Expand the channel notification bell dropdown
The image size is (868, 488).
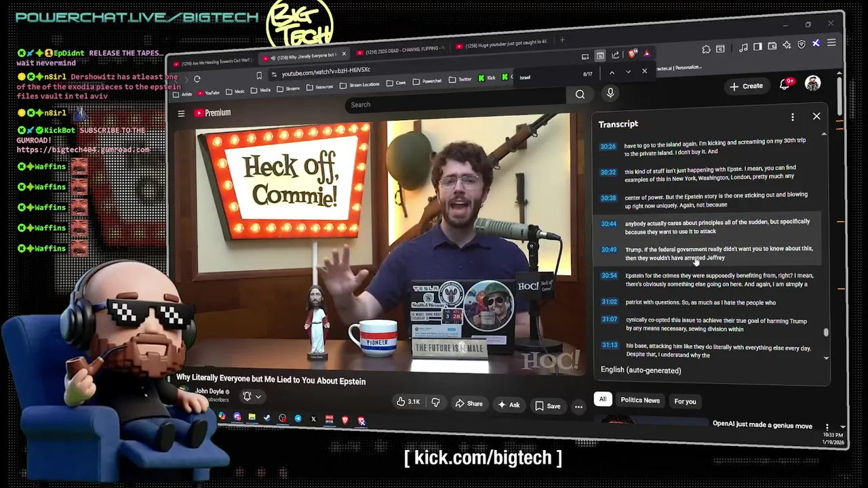click(252, 396)
